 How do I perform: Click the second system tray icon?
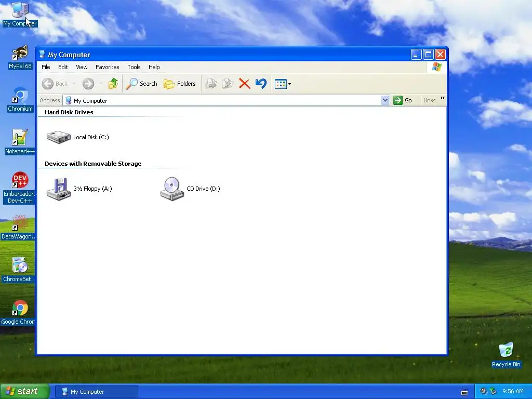493,391
